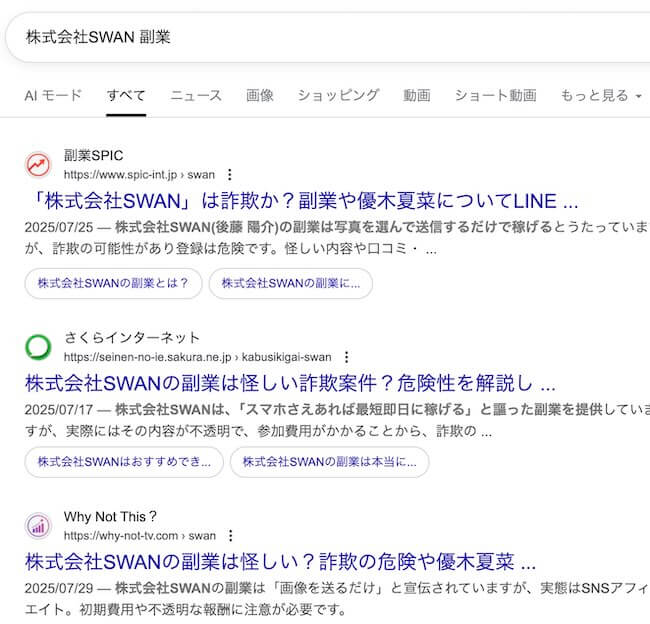Viewport: 650px width, 624px height.
Task: Click the search field containing 株式会社SWAN 副業
Action: 327,37
